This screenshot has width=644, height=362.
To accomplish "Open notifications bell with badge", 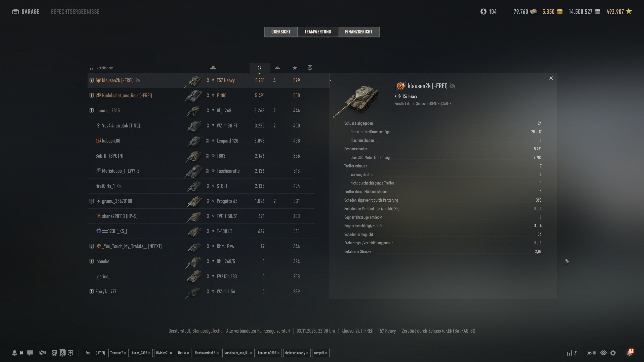I will [x=630, y=352].
